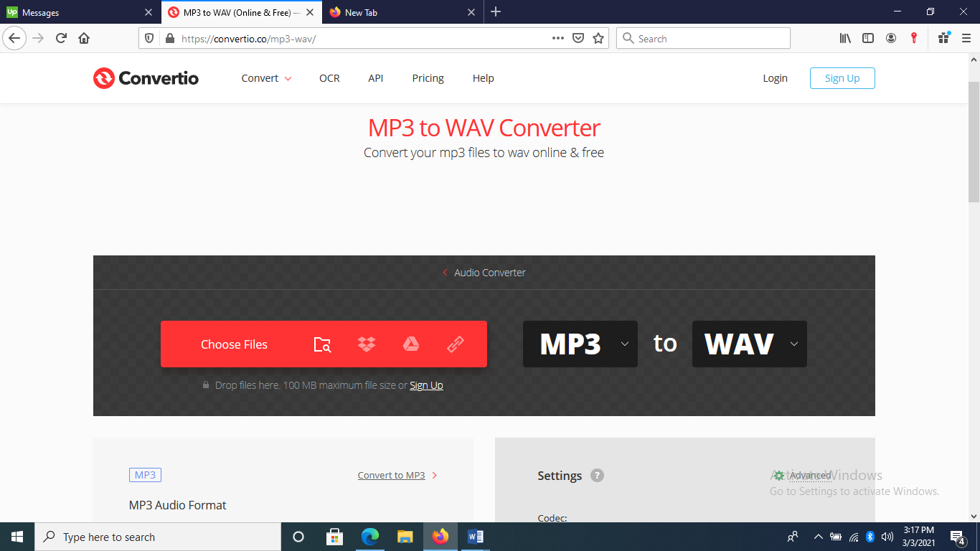
Task: Close the Messages tab
Action: (x=149, y=12)
